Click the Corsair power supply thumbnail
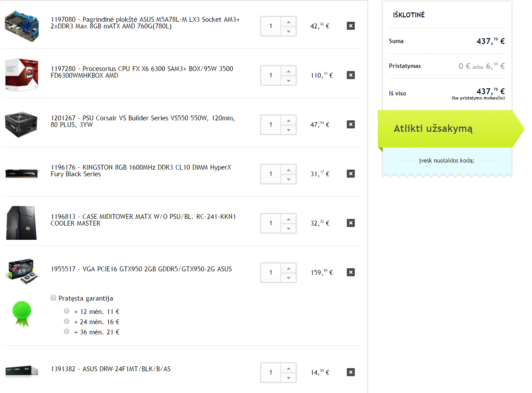This screenshot has width=532, height=393. click(21, 124)
